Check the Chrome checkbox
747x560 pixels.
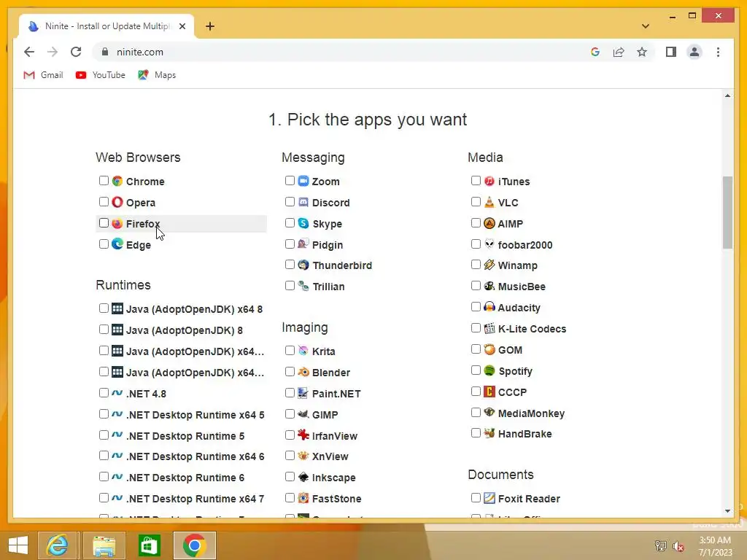tap(104, 181)
